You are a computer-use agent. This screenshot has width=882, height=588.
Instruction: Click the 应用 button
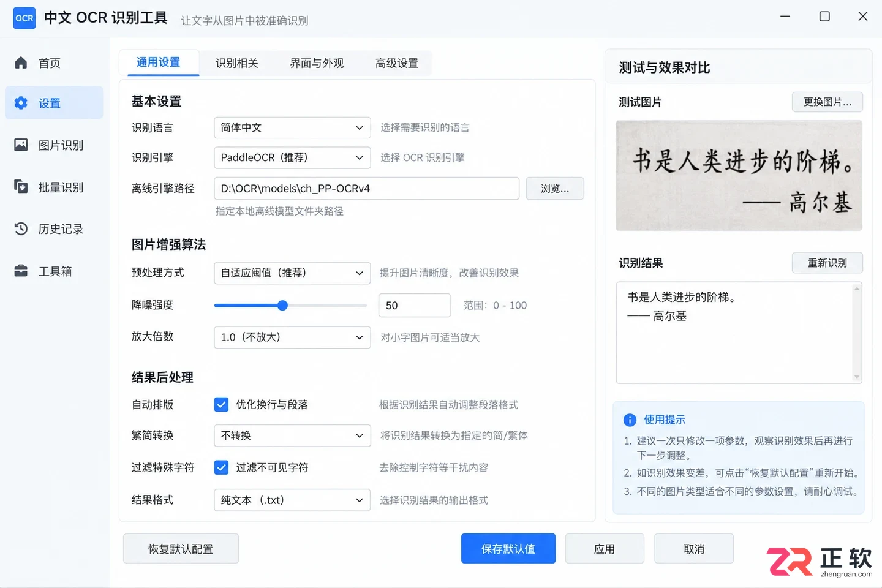click(x=605, y=549)
